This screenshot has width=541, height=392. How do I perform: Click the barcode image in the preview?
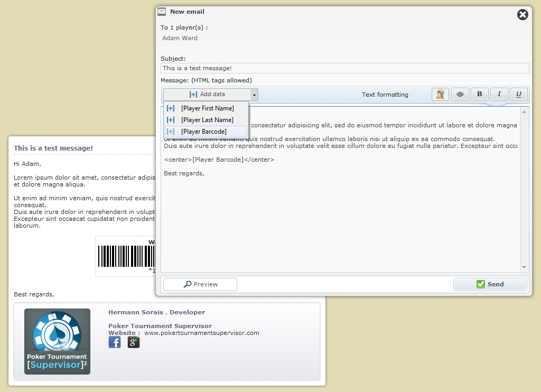point(126,257)
